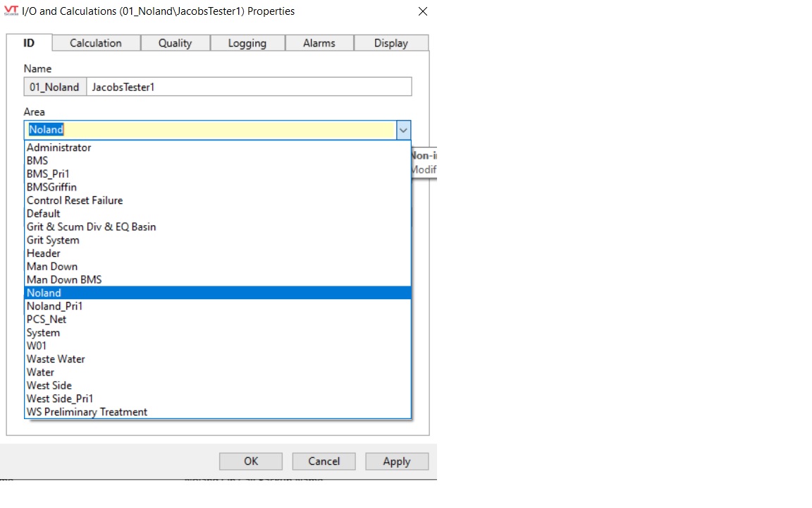Image resolution: width=812 pixels, height=508 pixels.
Task: Open the Quality tab
Action: pyautogui.click(x=175, y=43)
